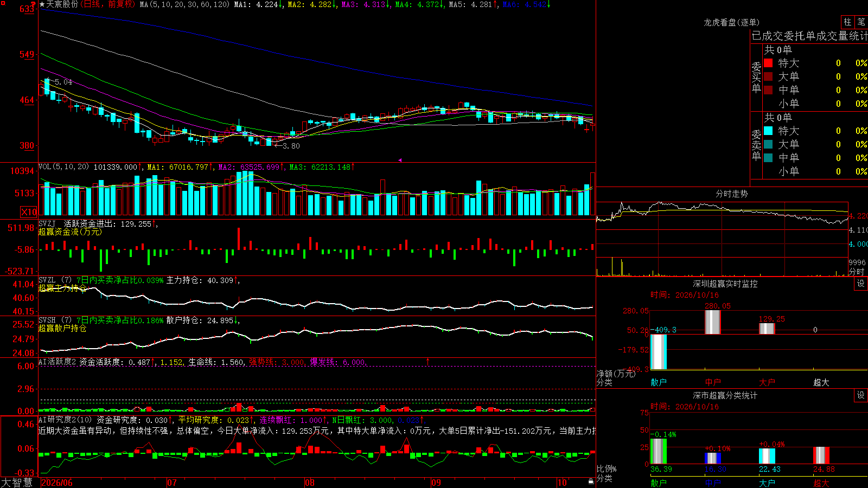
Task: Click the 2026/06 date on the time axis
Action: [x=57, y=483]
